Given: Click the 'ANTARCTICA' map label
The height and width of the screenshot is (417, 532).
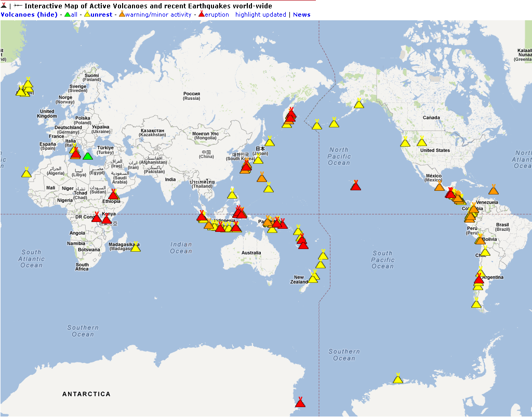Looking at the screenshot, I should [87, 394].
